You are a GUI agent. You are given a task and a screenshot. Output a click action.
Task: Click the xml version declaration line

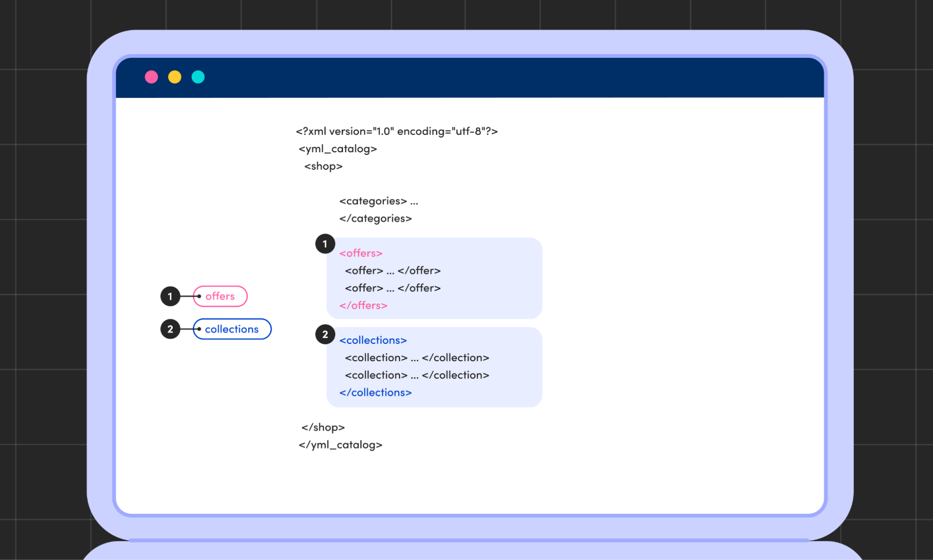397,131
